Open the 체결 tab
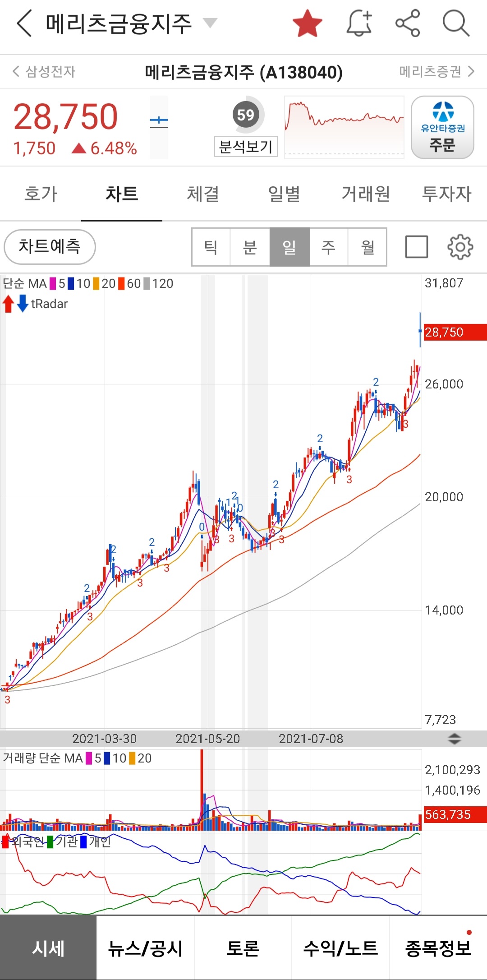The height and width of the screenshot is (980, 487). [x=203, y=194]
